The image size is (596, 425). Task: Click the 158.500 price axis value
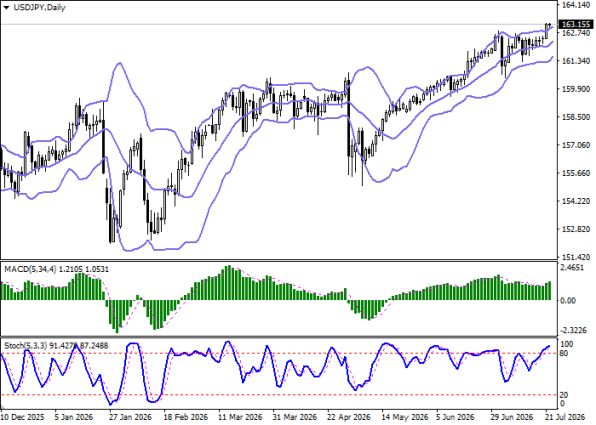(575, 117)
